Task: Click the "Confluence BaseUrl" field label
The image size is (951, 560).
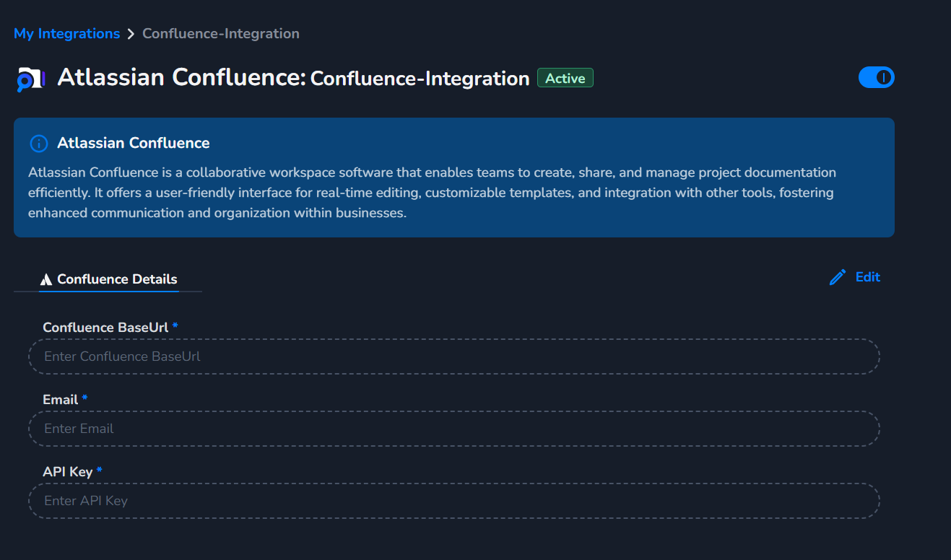Action: [105, 328]
